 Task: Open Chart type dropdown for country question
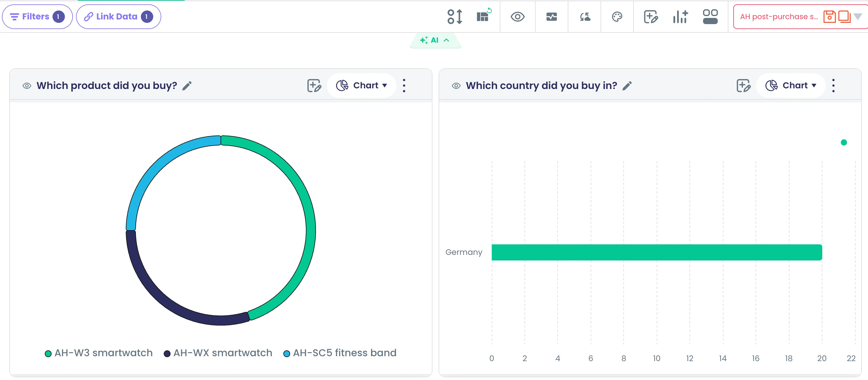coord(790,86)
